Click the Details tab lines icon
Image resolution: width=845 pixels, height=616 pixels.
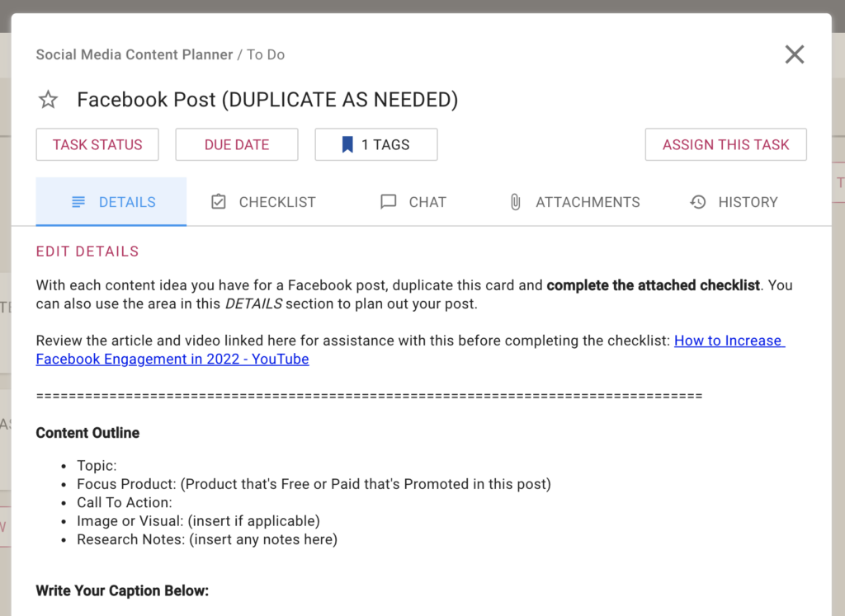[78, 202]
